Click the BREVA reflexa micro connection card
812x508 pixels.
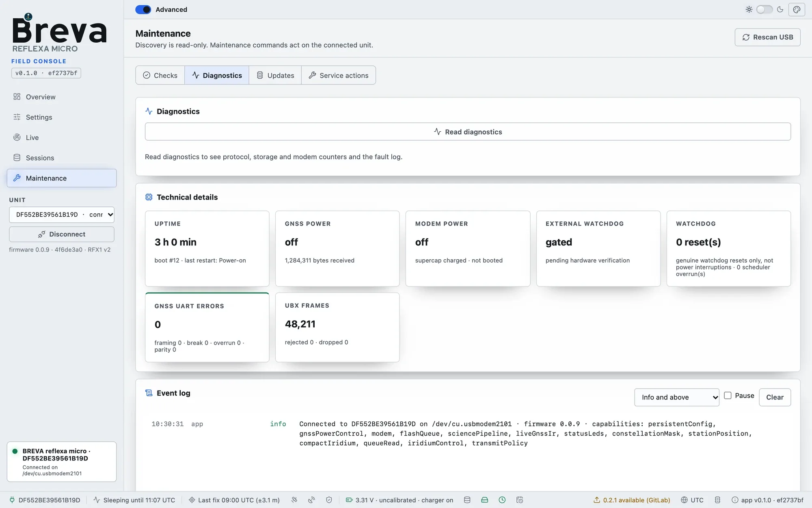pyautogui.click(x=62, y=462)
